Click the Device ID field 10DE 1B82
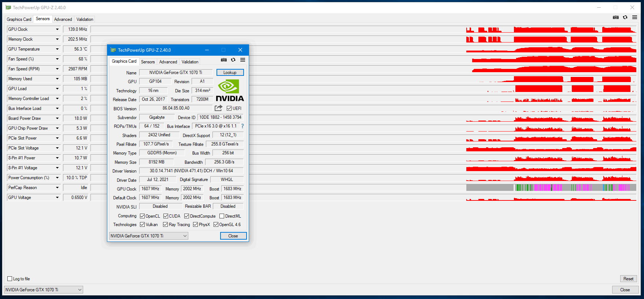 click(221, 117)
